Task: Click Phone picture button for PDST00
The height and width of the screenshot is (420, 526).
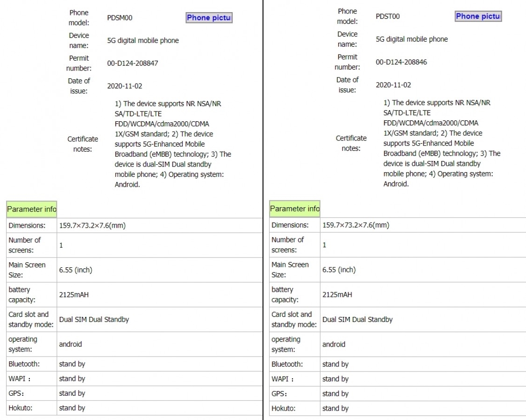Action: pos(478,16)
